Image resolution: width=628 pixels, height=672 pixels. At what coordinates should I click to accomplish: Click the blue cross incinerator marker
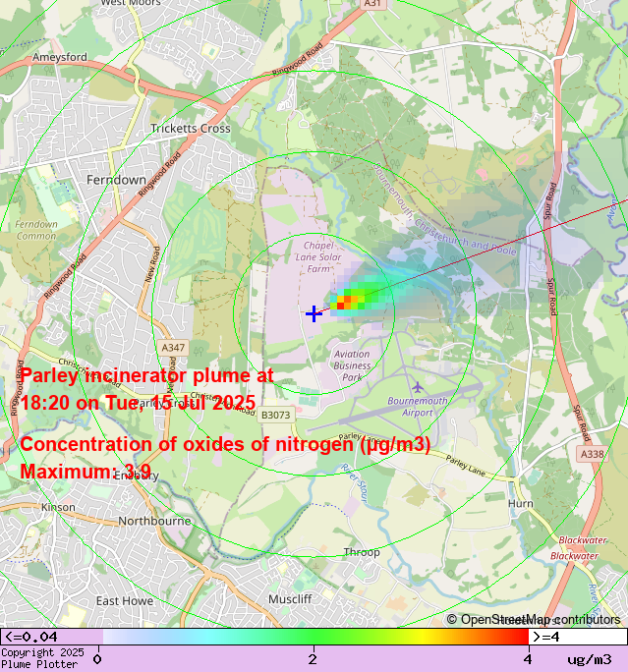(x=314, y=313)
